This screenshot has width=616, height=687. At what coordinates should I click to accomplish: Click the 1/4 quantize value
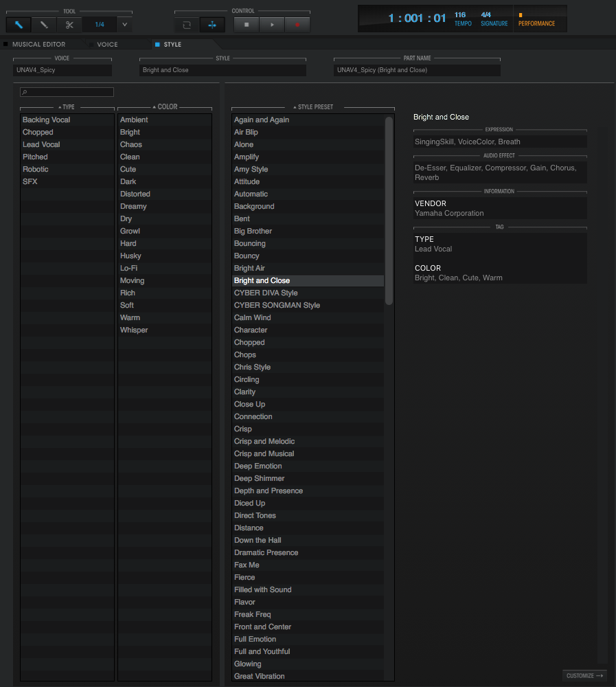[100, 25]
